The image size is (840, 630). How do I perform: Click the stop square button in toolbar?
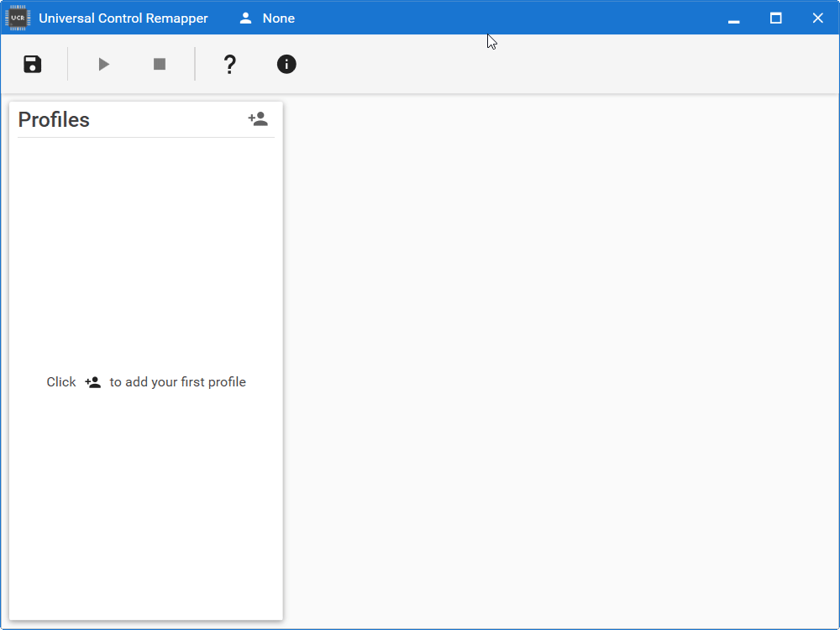(159, 65)
